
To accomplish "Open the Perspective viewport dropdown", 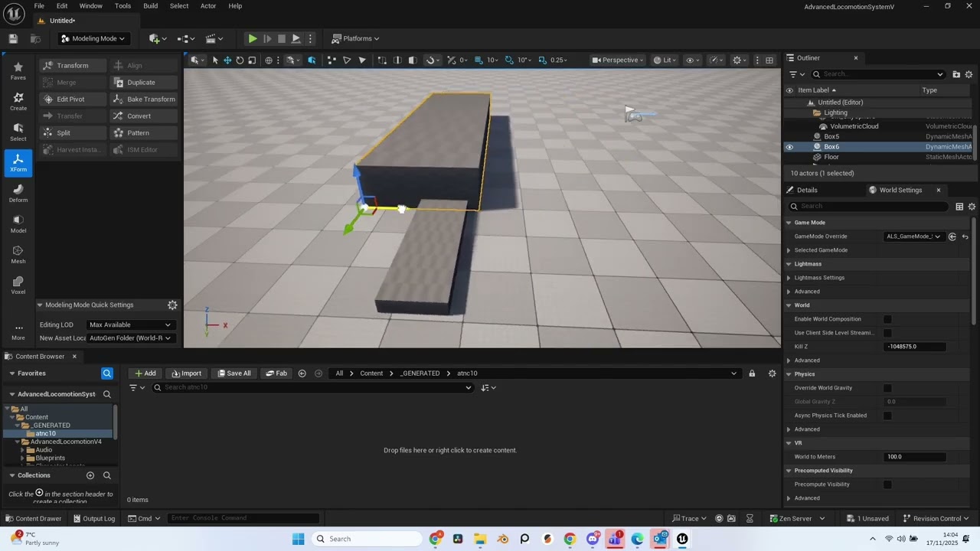I will point(619,60).
